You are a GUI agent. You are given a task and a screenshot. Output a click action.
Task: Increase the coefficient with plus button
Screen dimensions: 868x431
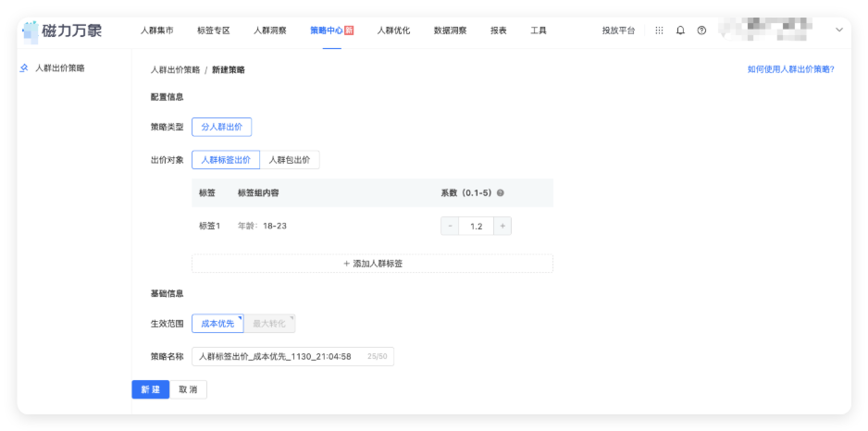click(502, 226)
